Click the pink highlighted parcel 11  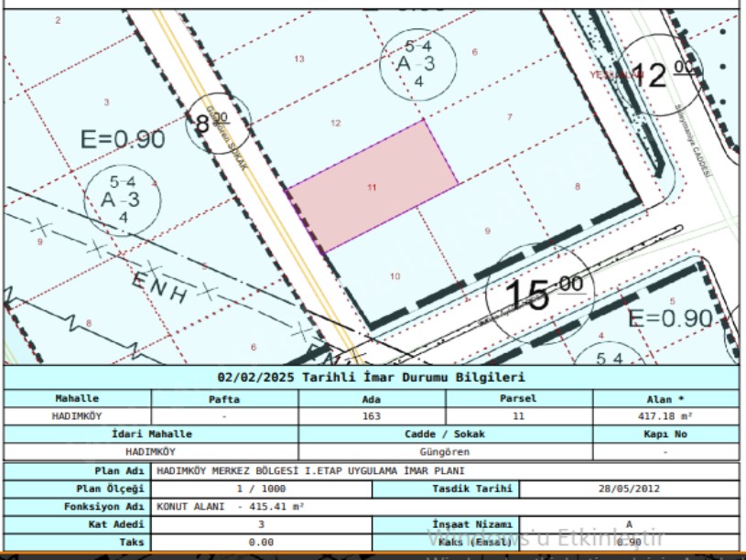point(373,186)
